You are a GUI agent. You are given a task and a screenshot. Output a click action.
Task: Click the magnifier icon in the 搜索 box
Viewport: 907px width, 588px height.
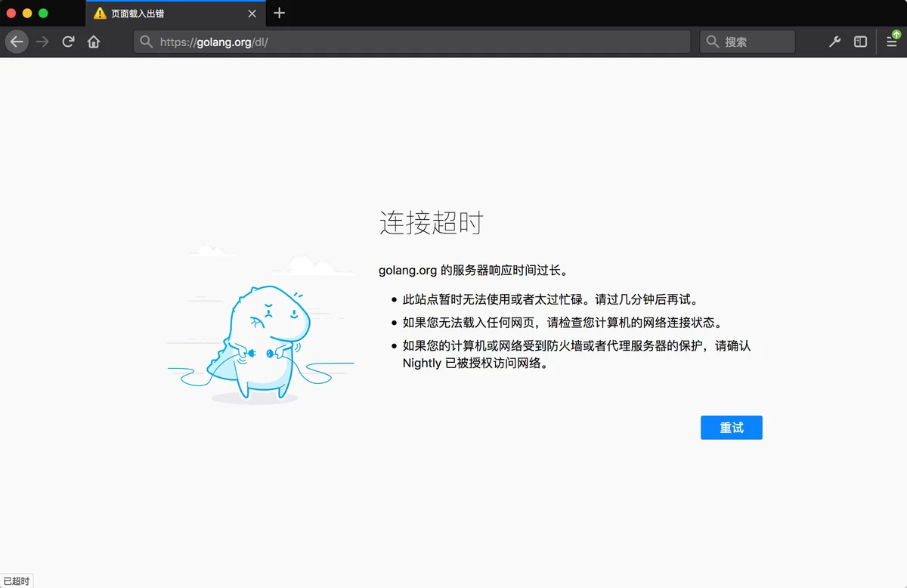712,42
